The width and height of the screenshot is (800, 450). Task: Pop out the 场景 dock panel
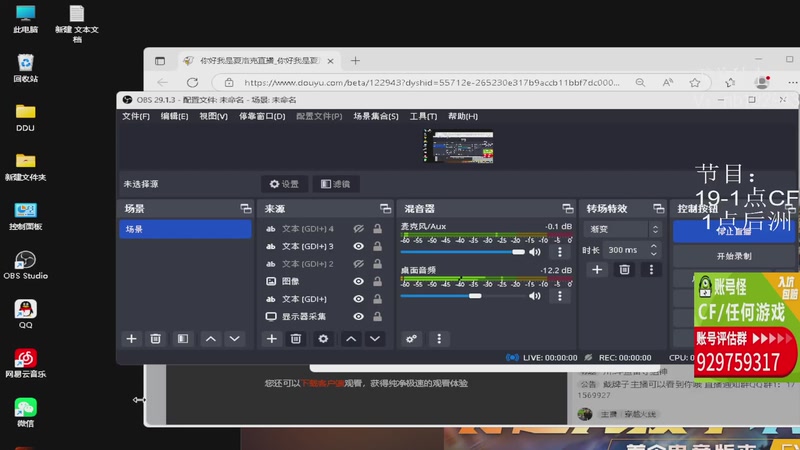point(246,209)
